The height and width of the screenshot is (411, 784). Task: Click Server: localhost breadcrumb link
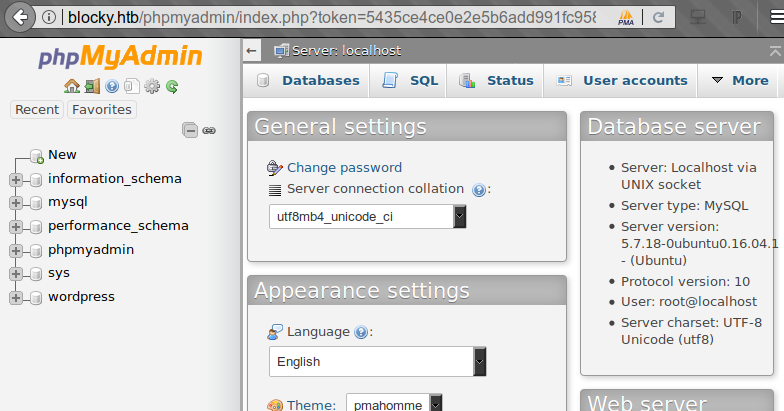coord(346,50)
